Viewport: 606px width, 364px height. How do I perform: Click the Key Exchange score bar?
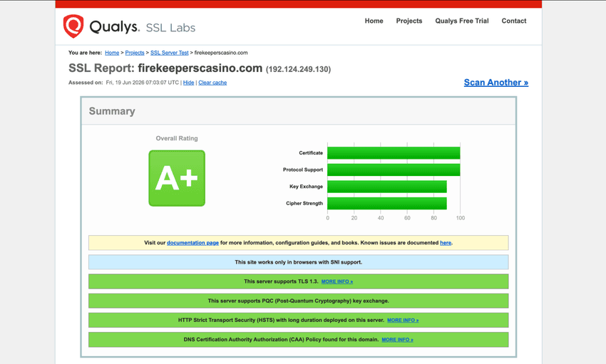387,187
